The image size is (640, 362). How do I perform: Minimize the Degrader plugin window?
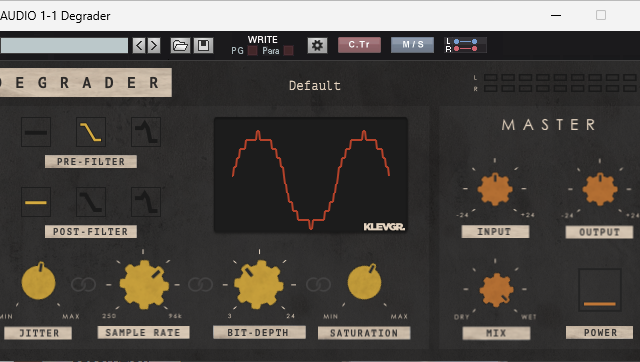(x=556, y=16)
